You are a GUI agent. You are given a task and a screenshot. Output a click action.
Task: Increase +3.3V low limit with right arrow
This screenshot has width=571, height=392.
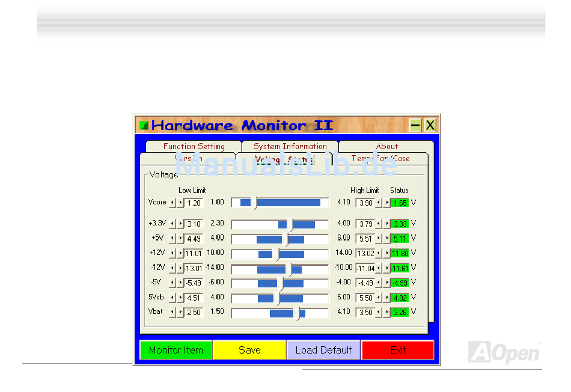coord(180,223)
